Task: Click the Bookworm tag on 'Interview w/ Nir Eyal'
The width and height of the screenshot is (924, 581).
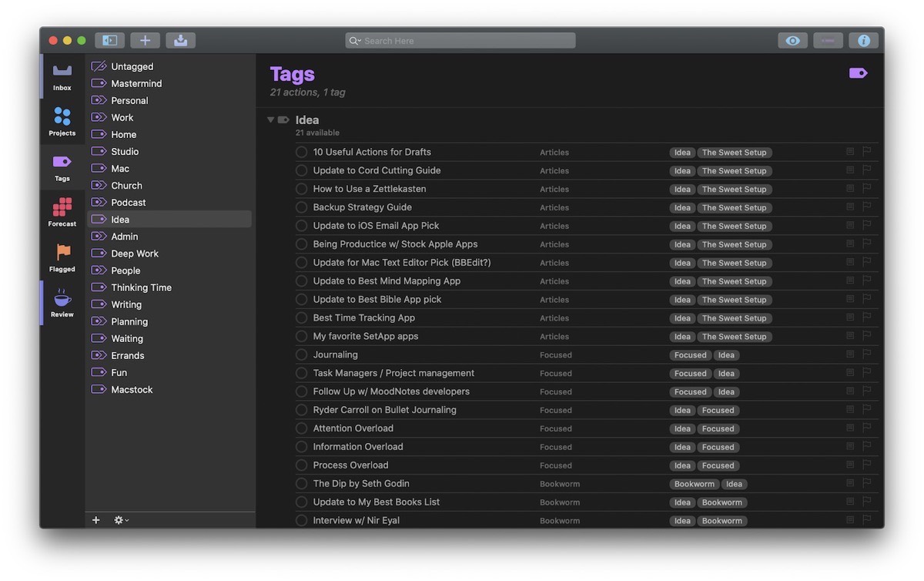Action: pos(722,521)
